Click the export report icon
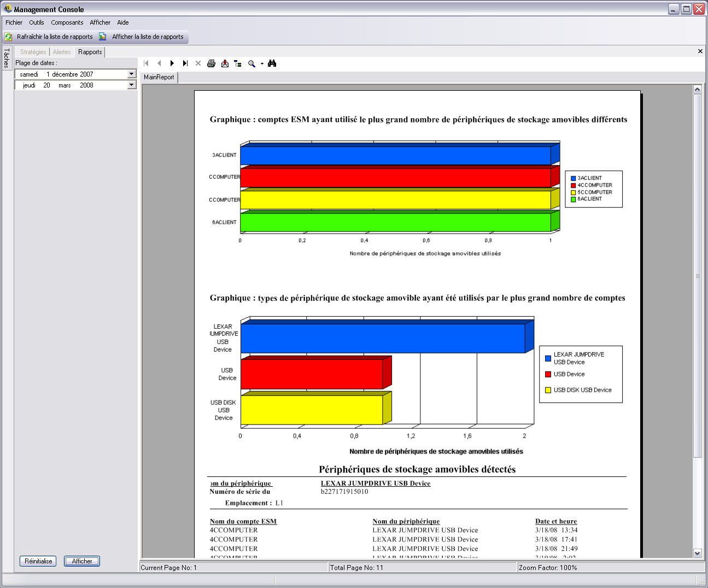This screenshot has height=588, width=708. [225, 63]
